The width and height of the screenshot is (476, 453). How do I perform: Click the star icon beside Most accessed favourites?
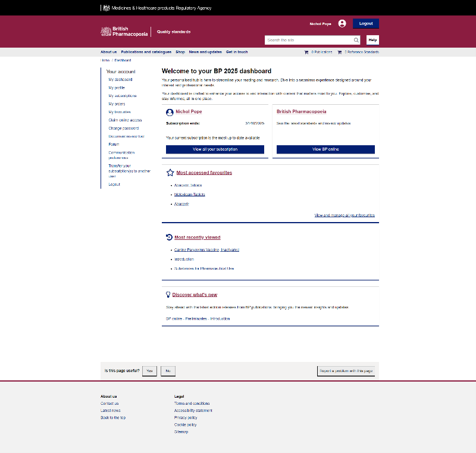170,173
